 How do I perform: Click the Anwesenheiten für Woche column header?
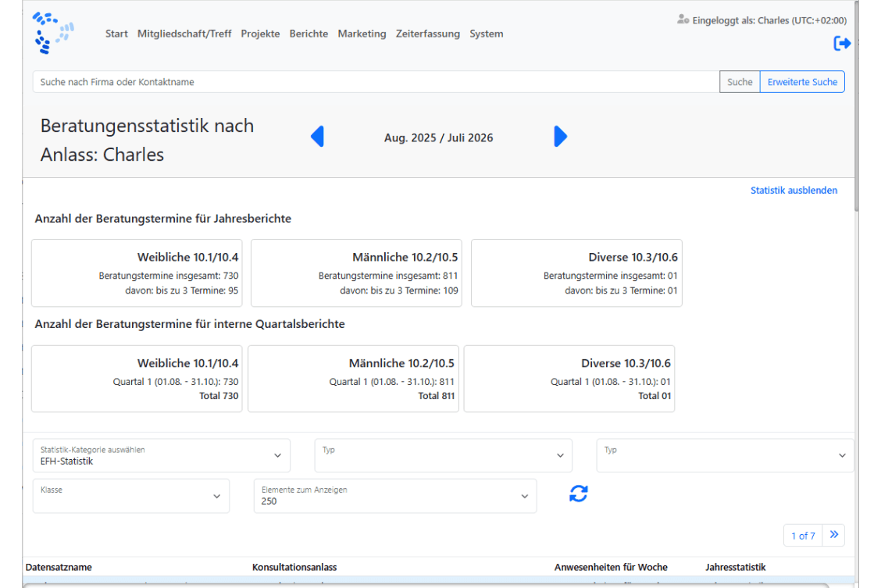(611, 567)
